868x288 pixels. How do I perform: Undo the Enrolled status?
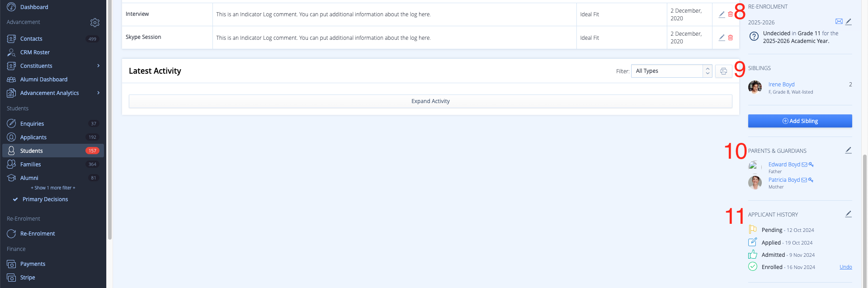coord(845,267)
